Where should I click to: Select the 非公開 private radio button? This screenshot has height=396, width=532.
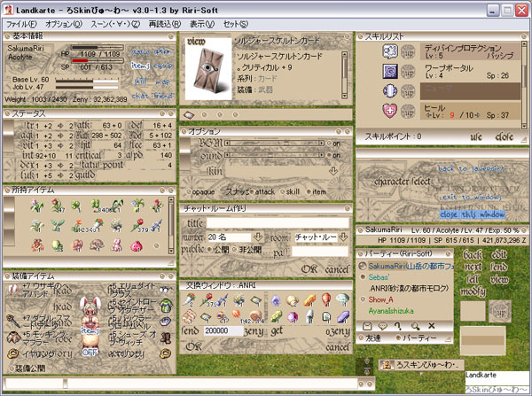tap(234, 250)
